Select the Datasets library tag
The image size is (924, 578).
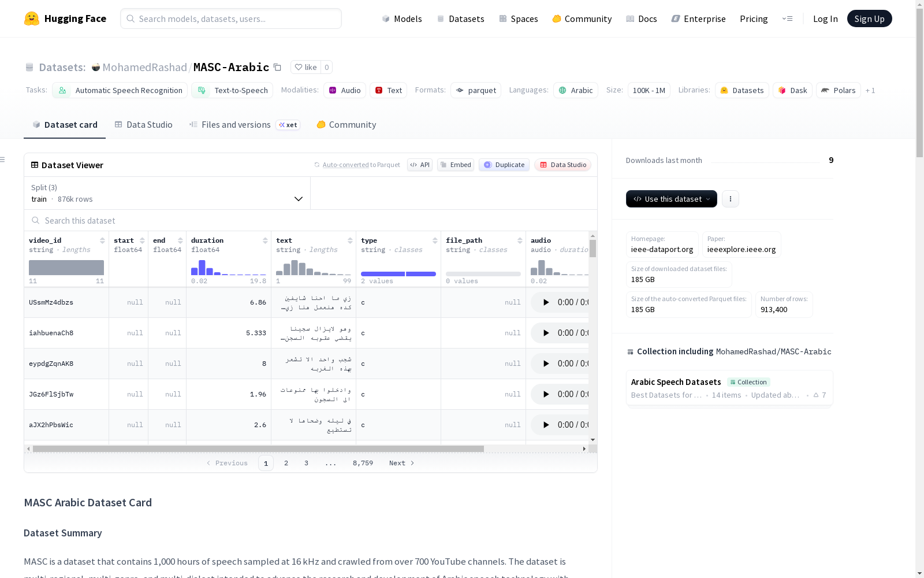coord(742,90)
